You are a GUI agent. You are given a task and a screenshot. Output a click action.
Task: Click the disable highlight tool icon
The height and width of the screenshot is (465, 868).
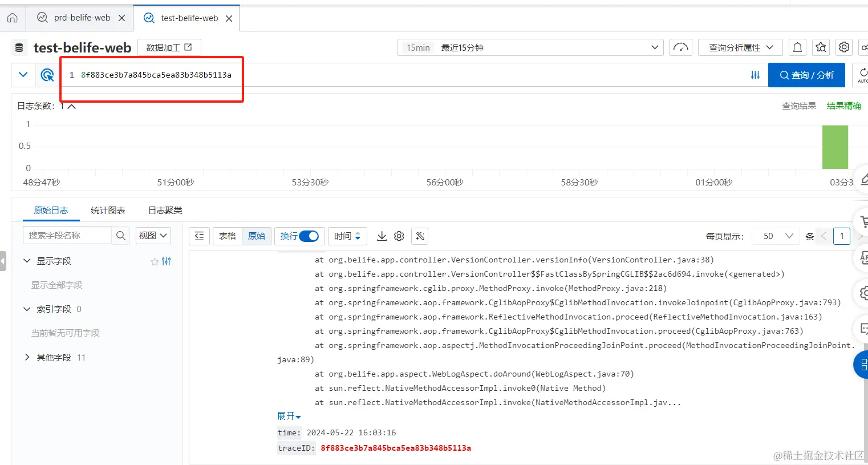[420, 236]
